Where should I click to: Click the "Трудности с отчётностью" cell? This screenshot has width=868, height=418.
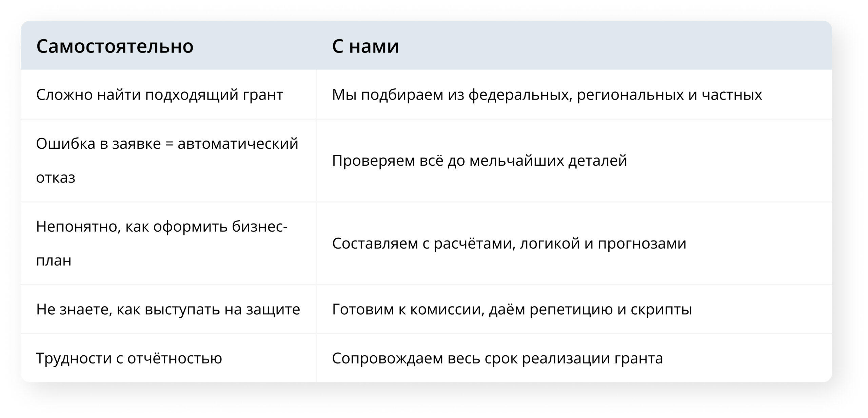click(x=168, y=358)
